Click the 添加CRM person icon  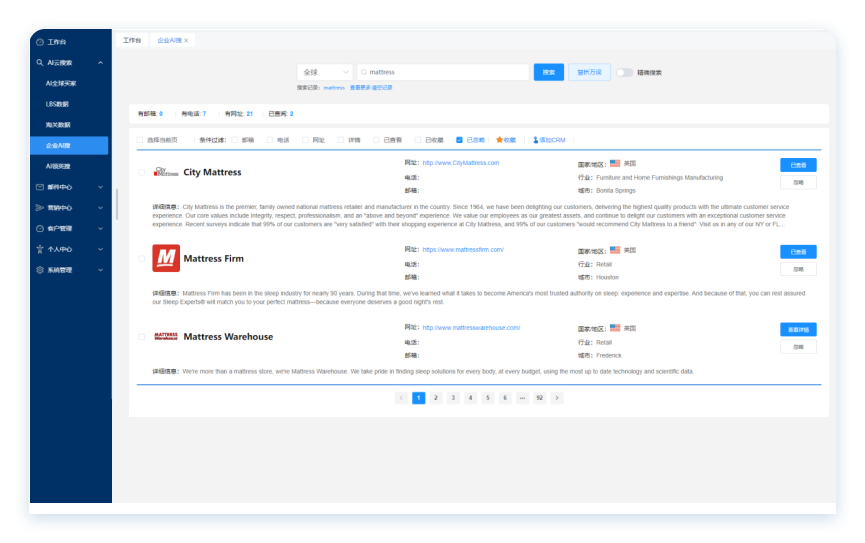[x=535, y=140]
